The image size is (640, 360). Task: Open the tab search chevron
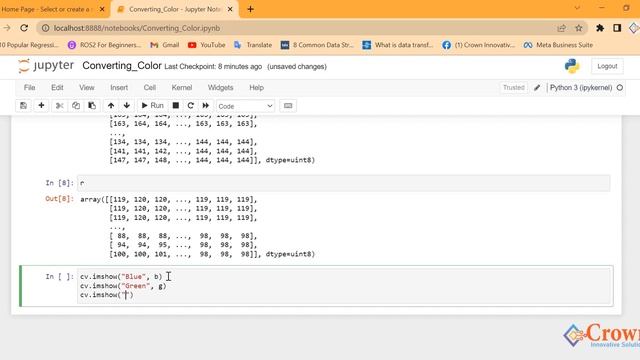click(577, 8)
